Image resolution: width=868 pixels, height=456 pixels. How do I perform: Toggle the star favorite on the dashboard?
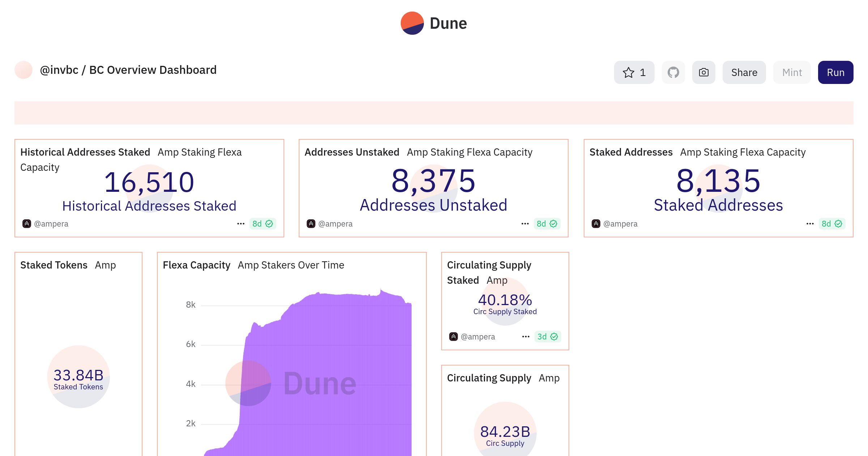[634, 72]
